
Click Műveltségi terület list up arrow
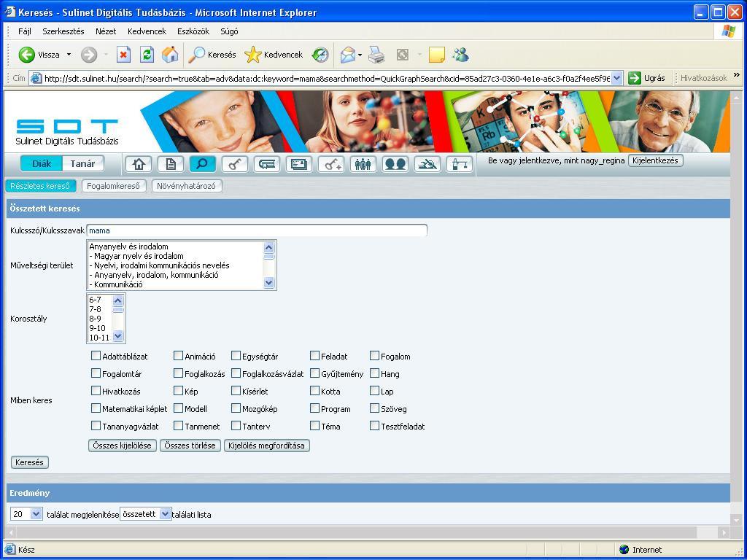[268, 247]
